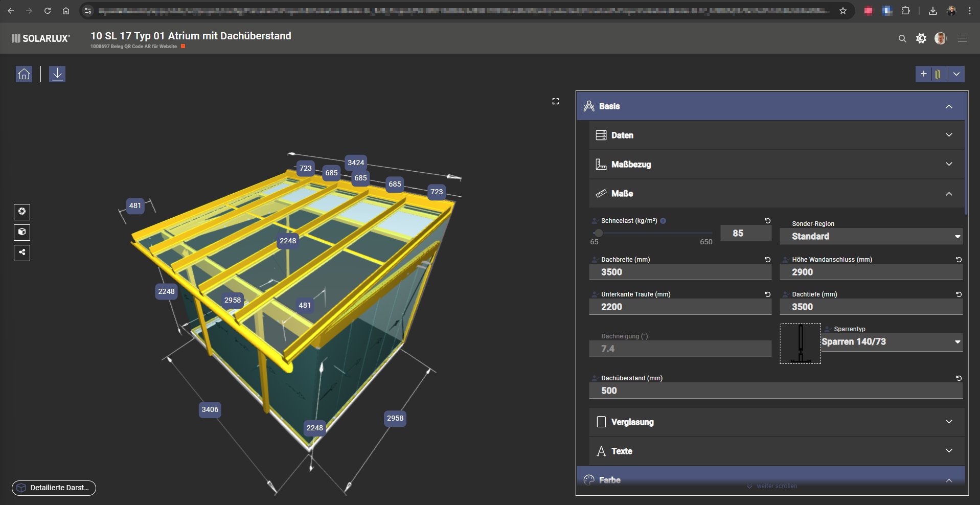980x505 pixels.
Task: Click the Dachbreite input field
Action: tap(679, 272)
